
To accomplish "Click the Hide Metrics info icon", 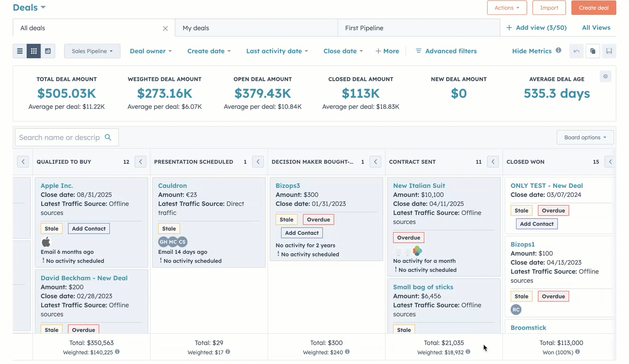I will point(559,51).
